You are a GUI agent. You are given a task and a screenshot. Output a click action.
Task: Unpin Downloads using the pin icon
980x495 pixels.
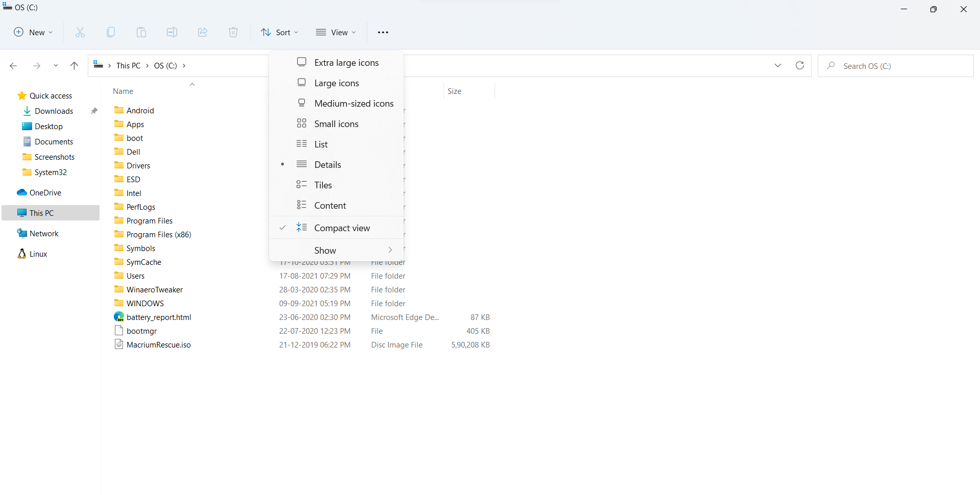pyautogui.click(x=94, y=111)
